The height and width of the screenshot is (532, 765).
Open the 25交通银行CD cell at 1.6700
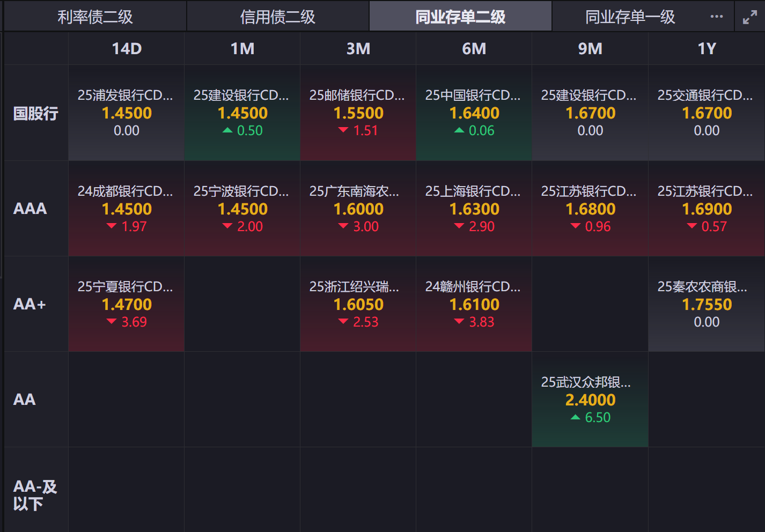[x=707, y=113]
